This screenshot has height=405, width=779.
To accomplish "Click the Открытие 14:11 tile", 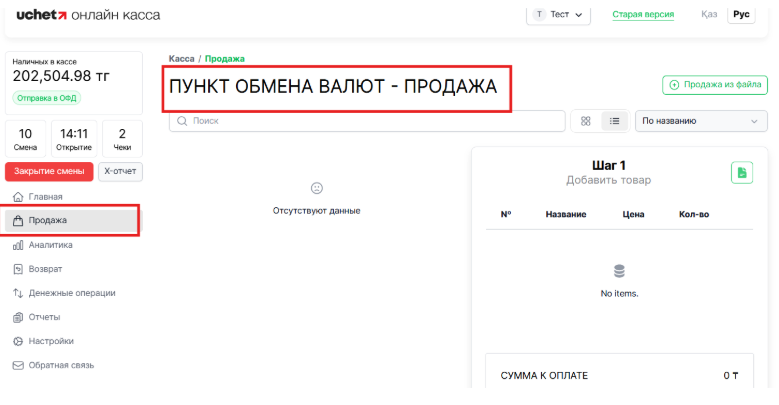I will (x=74, y=139).
